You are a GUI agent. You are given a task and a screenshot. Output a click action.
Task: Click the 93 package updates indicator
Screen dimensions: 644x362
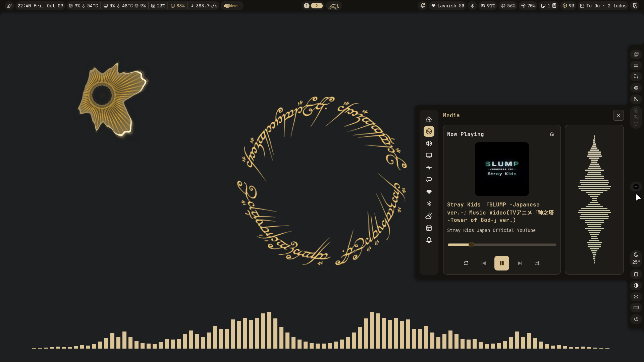[568, 6]
